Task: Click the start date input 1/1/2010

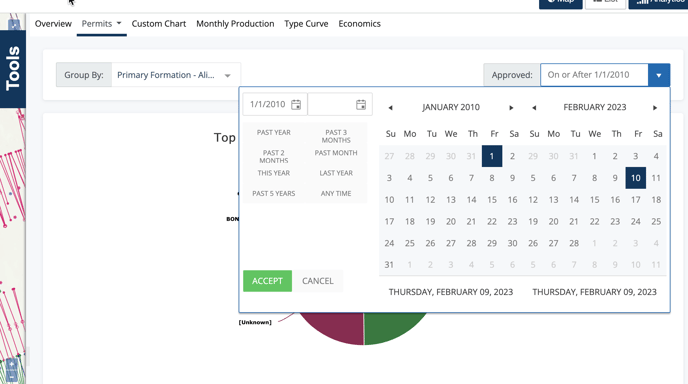Action: click(x=268, y=104)
